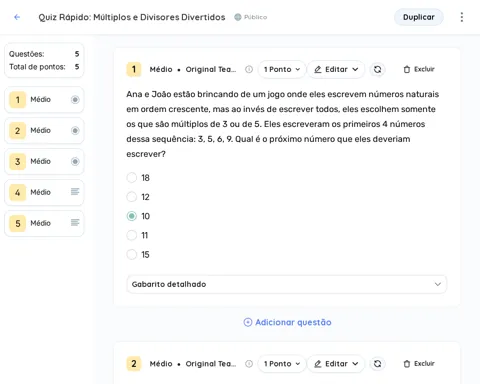Go back using the blue arrow

point(17,17)
